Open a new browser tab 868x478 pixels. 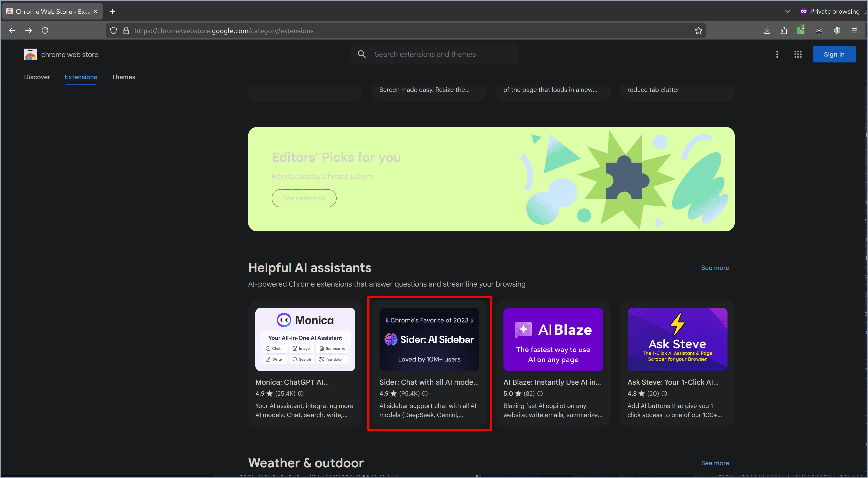click(x=113, y=11)
